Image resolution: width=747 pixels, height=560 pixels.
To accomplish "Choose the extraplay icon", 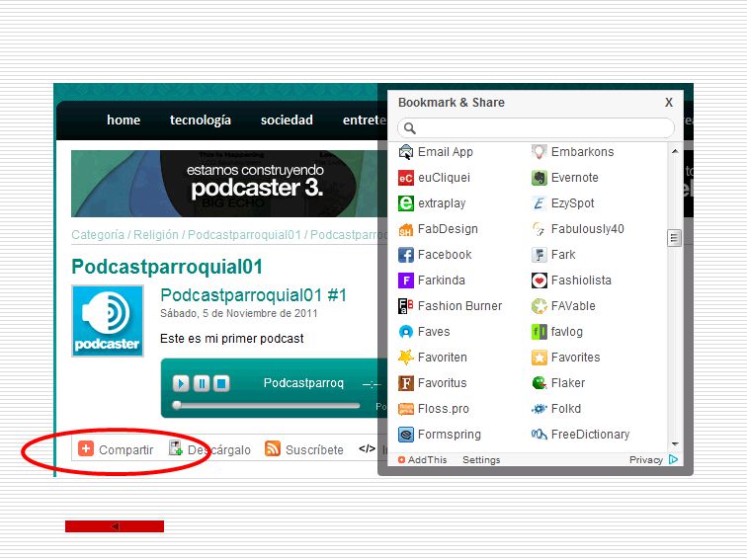I will click(405, 203).
